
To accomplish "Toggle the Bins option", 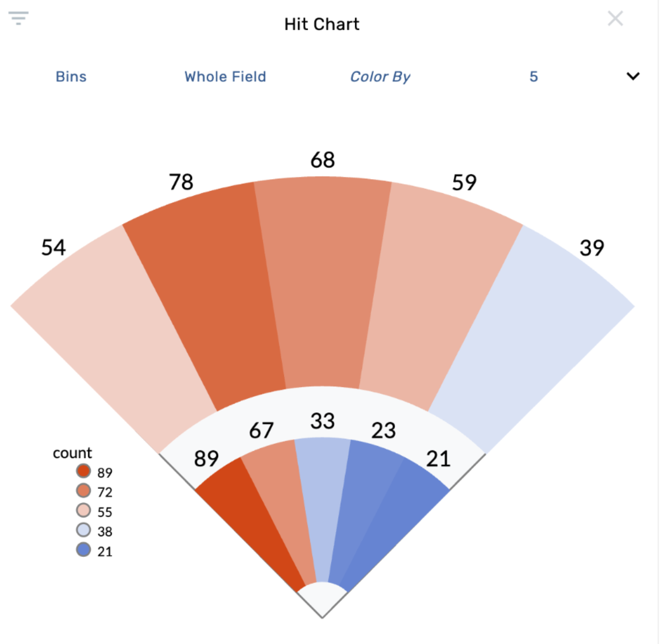I will (x=71, y=76).
